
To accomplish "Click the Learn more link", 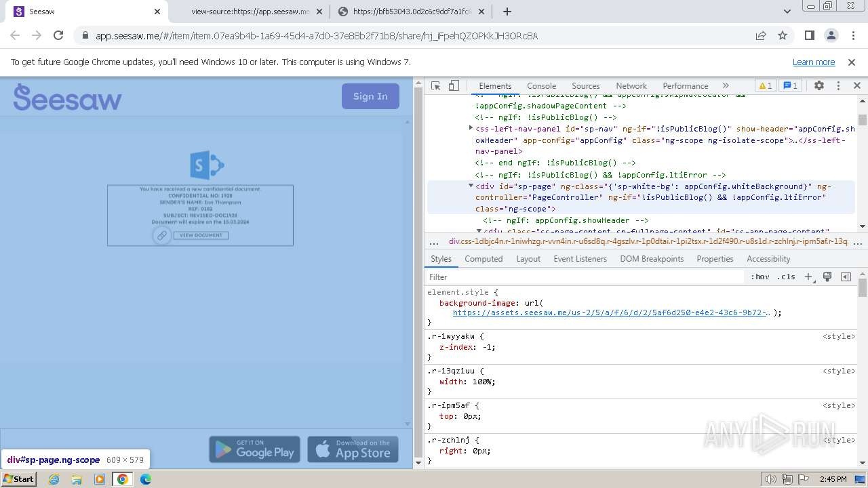I will [x=814, y=62].
